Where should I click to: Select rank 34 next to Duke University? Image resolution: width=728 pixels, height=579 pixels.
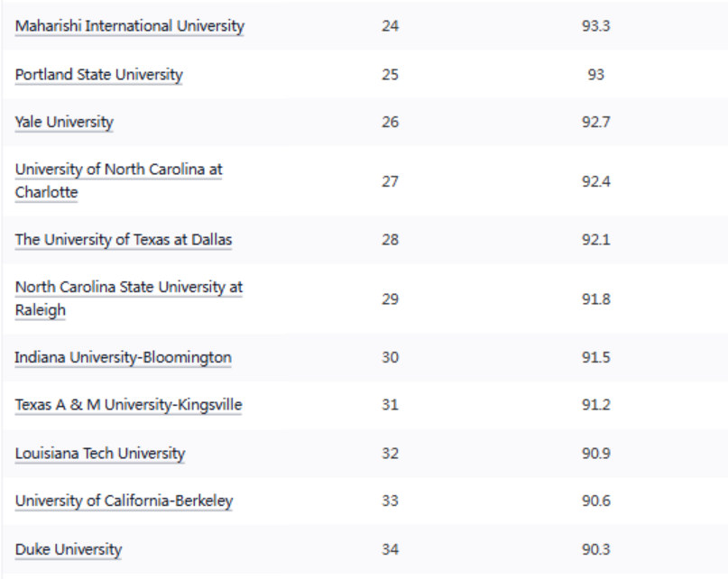[390, 549]
